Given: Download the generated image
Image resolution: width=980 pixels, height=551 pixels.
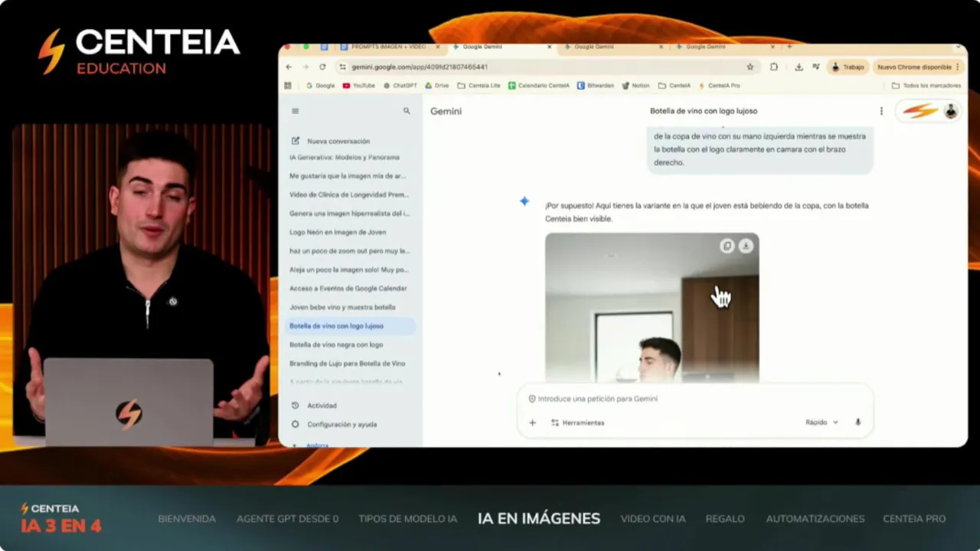Looking at the screenshot, I should tap(746, 246).
